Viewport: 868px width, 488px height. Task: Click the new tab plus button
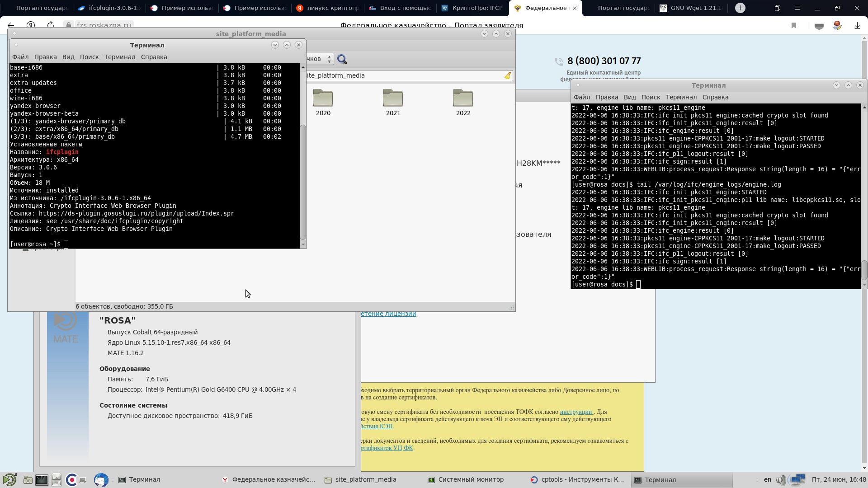click(740, 8)
